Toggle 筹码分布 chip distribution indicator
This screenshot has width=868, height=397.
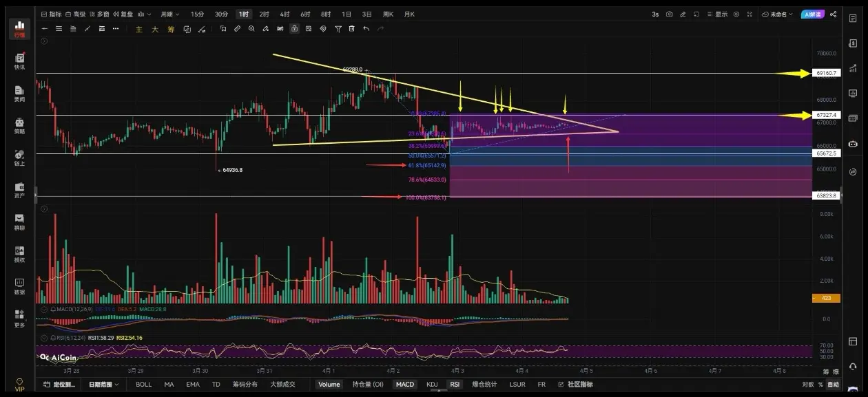244,384
